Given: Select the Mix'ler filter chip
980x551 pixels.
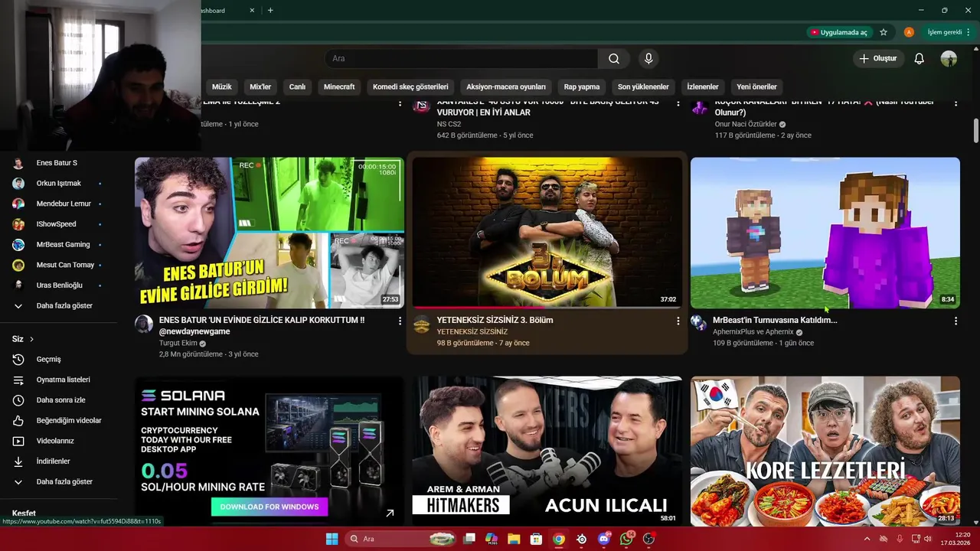Looking at the screenshot, I should (260, 86).
